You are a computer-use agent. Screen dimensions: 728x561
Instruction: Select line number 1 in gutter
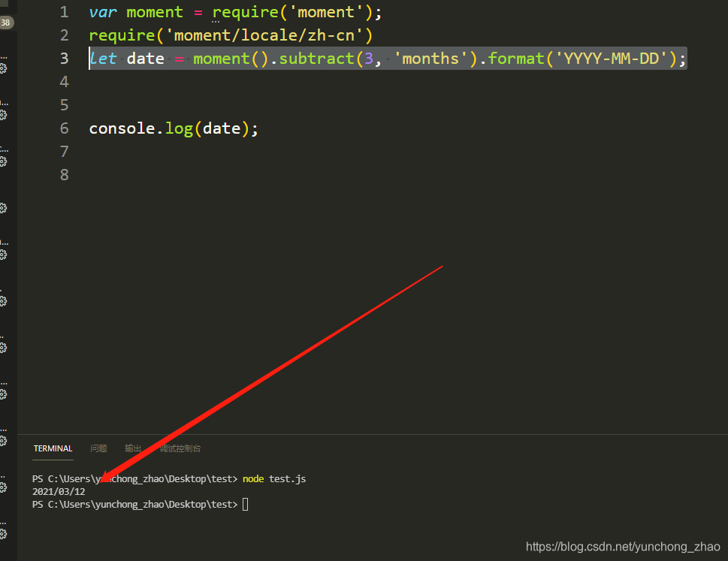point(64,12)
